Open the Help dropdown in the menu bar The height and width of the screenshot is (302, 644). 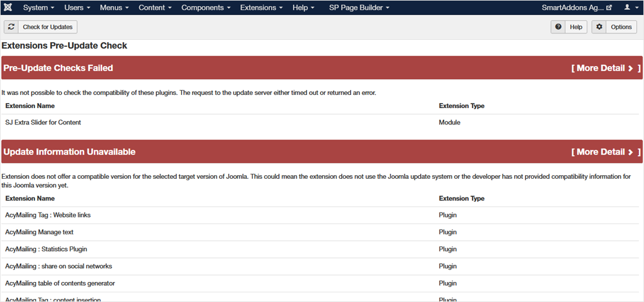pyautogui.click(x=304, y=7)
